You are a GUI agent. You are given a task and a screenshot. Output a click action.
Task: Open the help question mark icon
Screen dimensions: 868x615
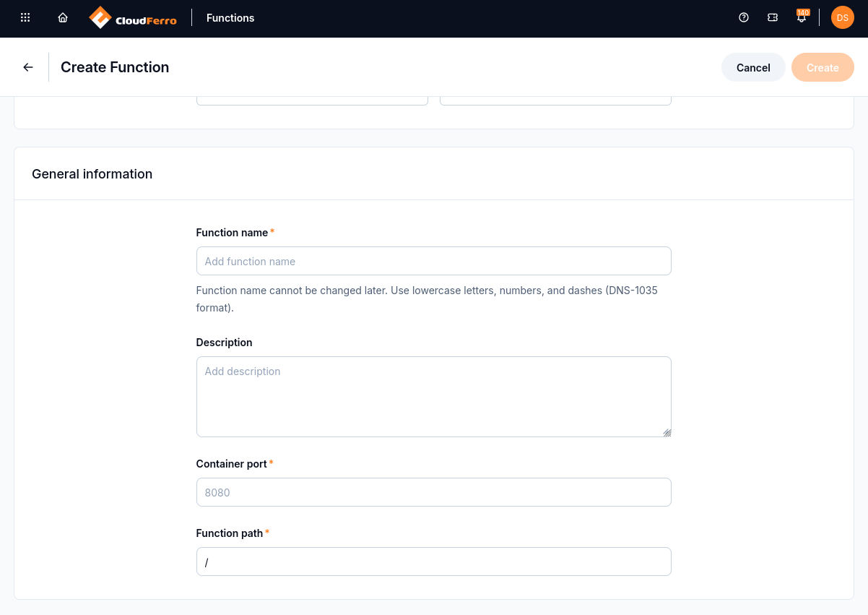pyautogui.click(x=744, y=18)
